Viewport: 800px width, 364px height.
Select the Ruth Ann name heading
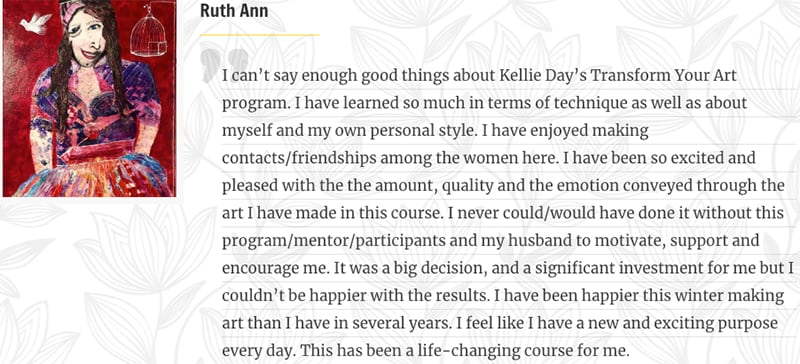click(x=234, y=10)
